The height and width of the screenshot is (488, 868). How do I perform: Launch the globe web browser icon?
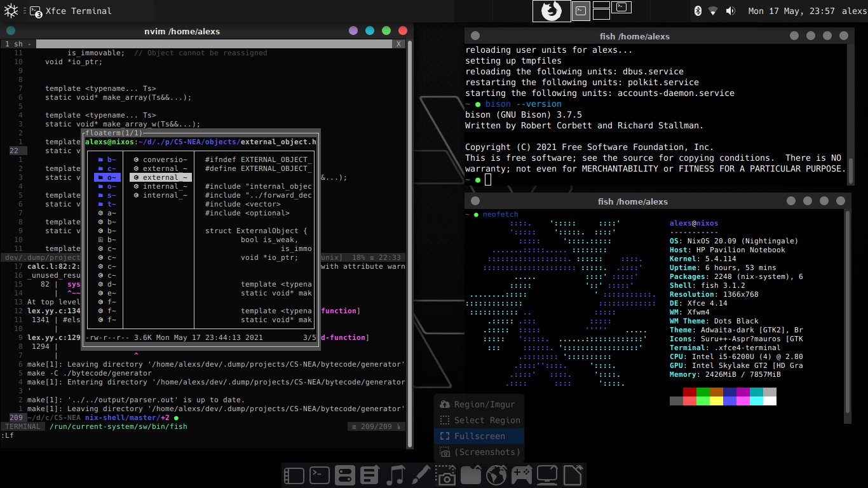[496, 475]
